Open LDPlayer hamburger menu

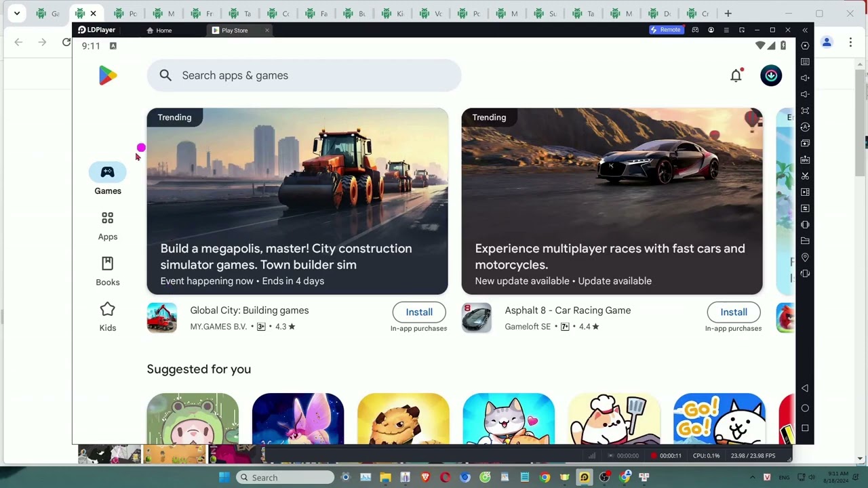pyautogui.click(x=726, y=30)
